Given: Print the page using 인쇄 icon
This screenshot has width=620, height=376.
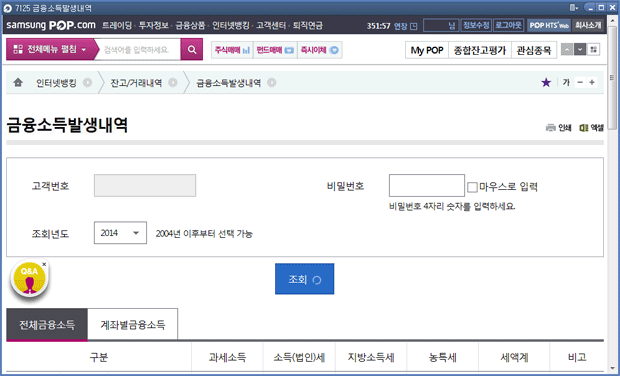Looking at the screenshot, I should [x=558, y=127].
